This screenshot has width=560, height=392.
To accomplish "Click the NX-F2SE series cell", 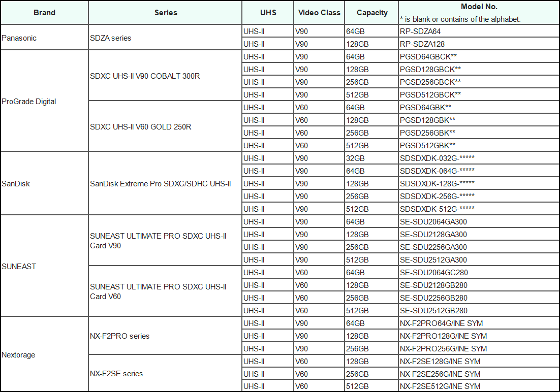I will 165,373.
